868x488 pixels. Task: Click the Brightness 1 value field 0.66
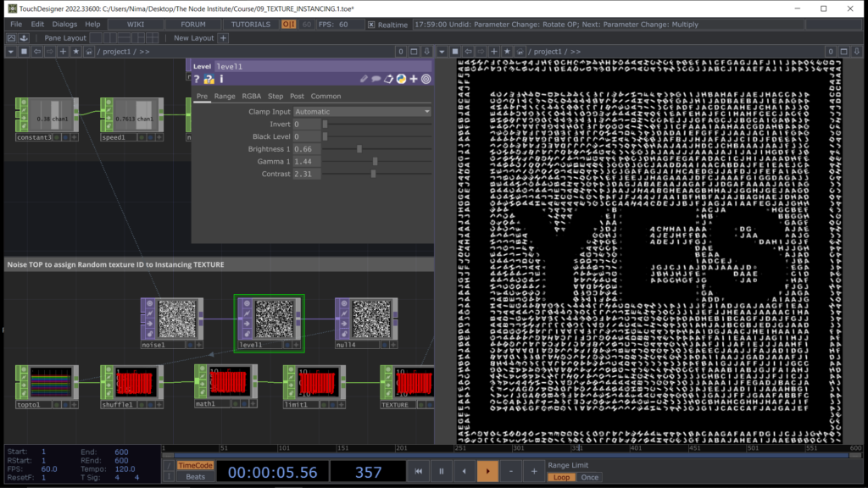click(307, 149)
